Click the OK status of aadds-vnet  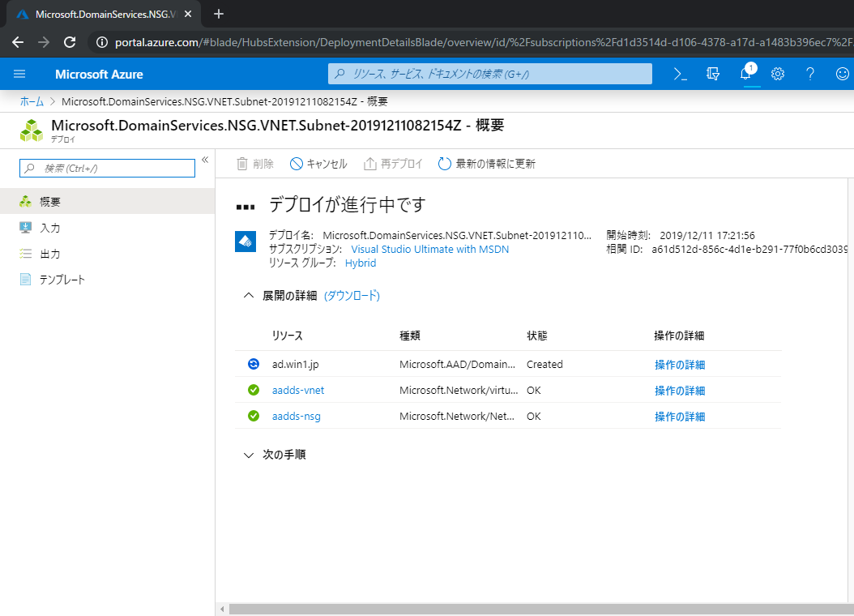(x=534, y=390)
